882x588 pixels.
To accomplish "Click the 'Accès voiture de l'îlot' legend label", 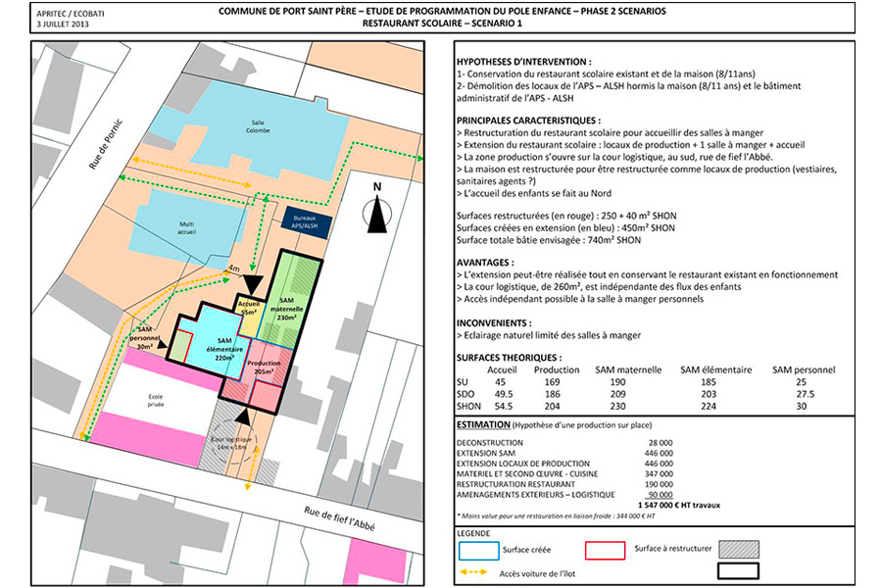I will [537, 573].
